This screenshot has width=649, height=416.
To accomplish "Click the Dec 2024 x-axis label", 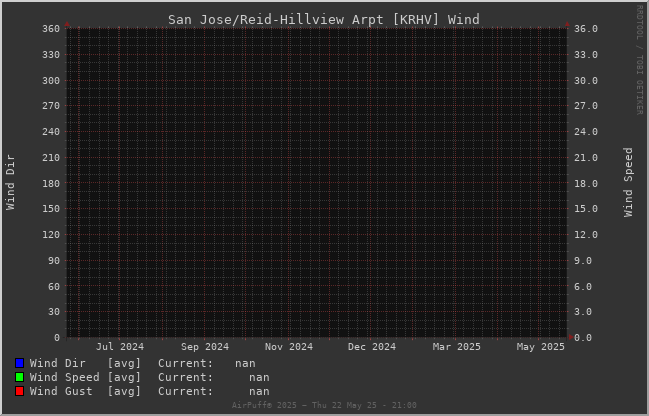I will (x=372, y=346).
